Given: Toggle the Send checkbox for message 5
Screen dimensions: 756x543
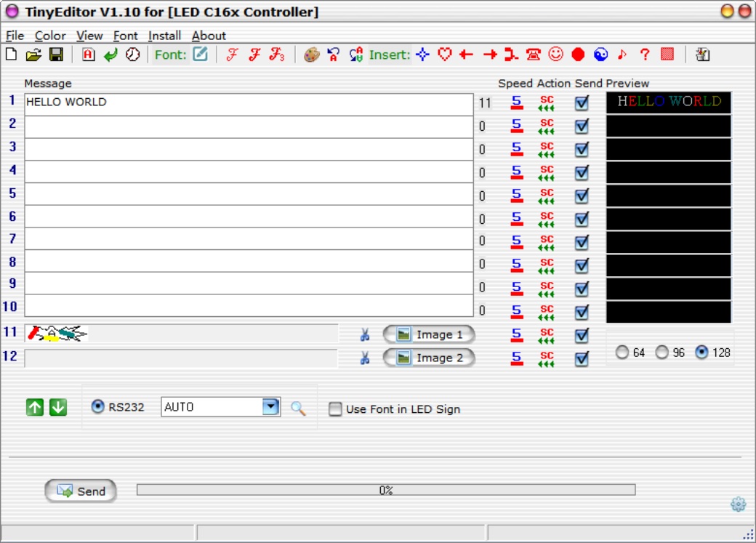Looking at the screenshot, I should point(582,196).
